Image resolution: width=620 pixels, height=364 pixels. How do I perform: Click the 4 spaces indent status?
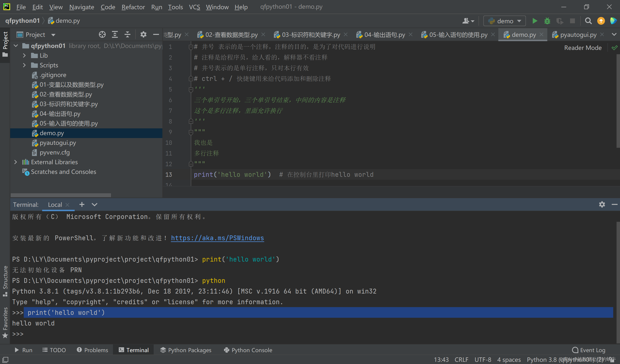pyautogui.click(x=509, y=360)
